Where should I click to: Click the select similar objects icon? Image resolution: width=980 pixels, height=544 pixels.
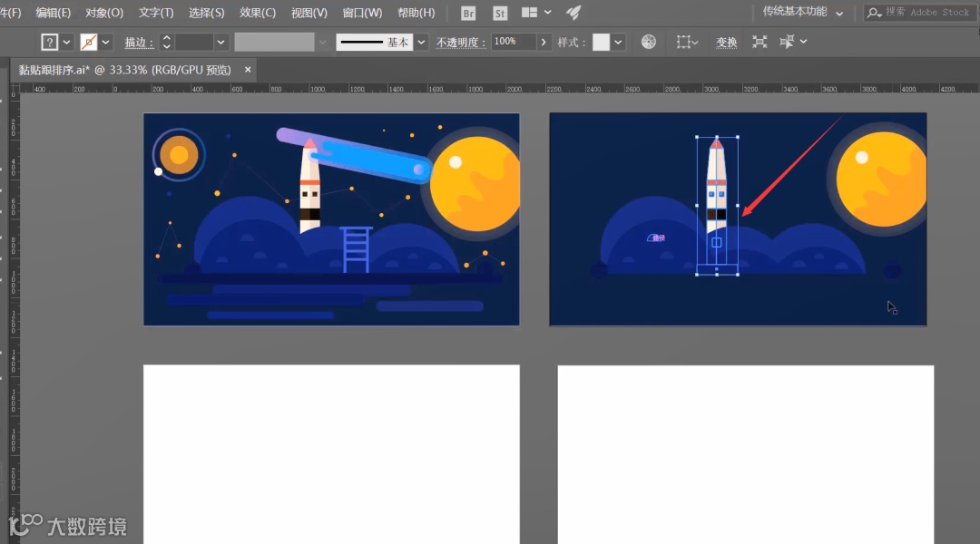point(787,42)
